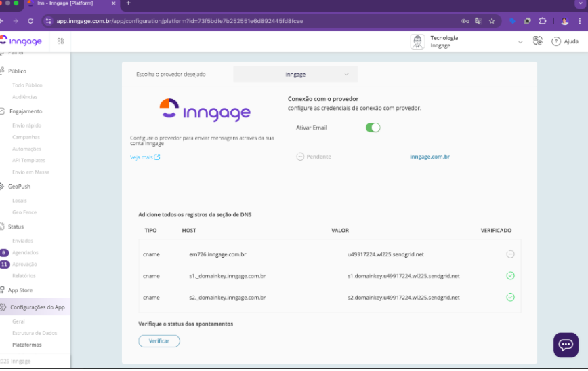Reload the page with browser refresh icon

coord(30,21)
